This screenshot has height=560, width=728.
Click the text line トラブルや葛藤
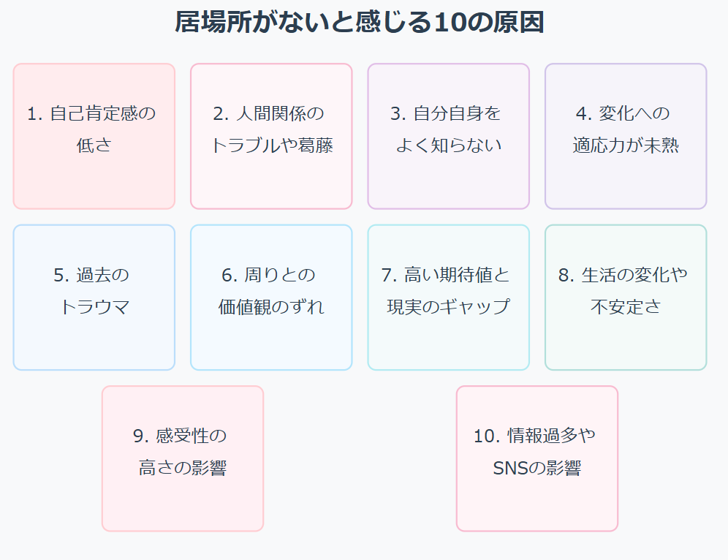(x=271, y=145)
